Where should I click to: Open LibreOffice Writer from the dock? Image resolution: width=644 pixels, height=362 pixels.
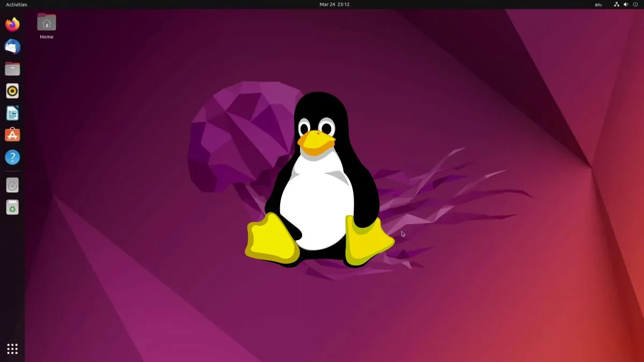(x=12, y=113)
